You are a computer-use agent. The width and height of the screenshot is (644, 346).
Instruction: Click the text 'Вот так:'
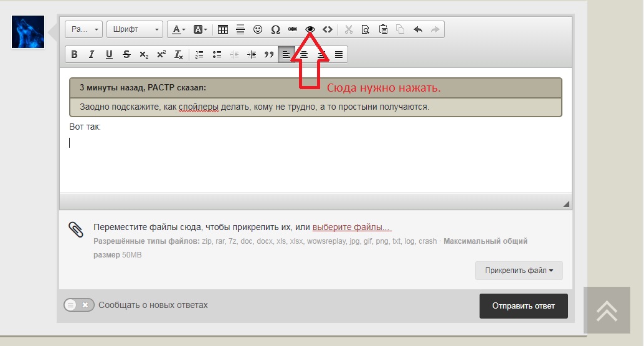click(85, 127)
